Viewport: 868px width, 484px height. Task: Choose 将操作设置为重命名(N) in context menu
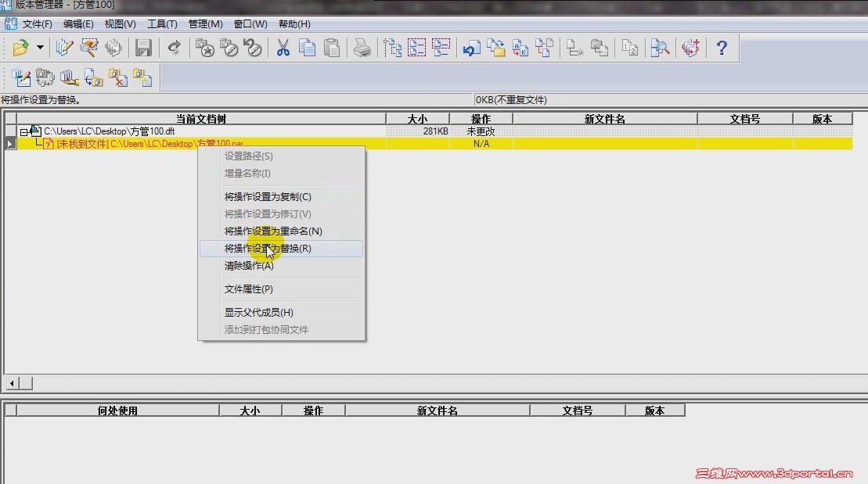tap(281, 231)
